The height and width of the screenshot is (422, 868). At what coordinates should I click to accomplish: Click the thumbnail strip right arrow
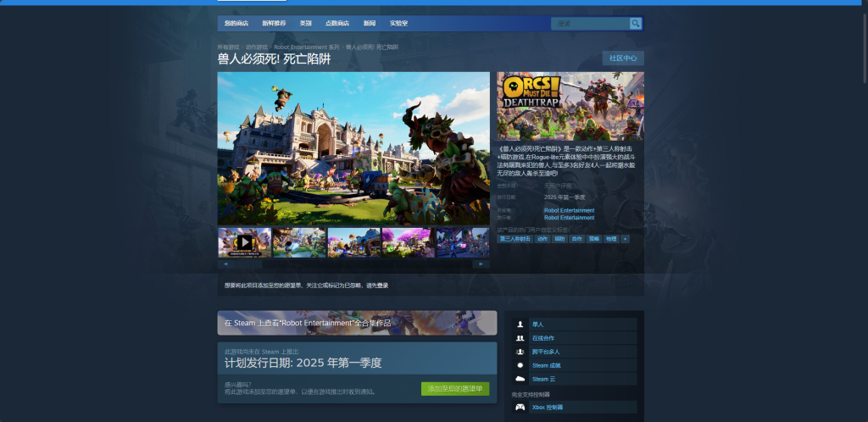pos(481,264)
